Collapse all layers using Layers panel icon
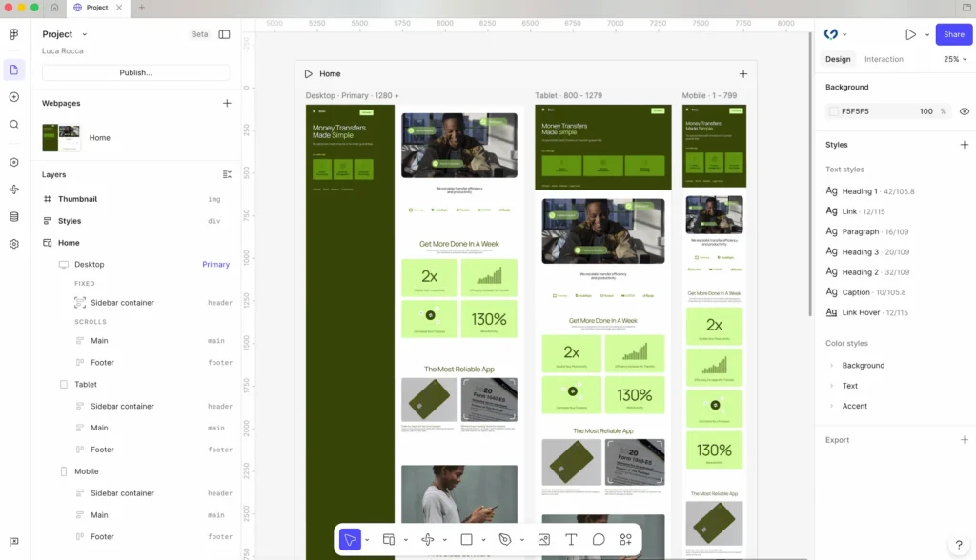 click(x=227, y=174)
